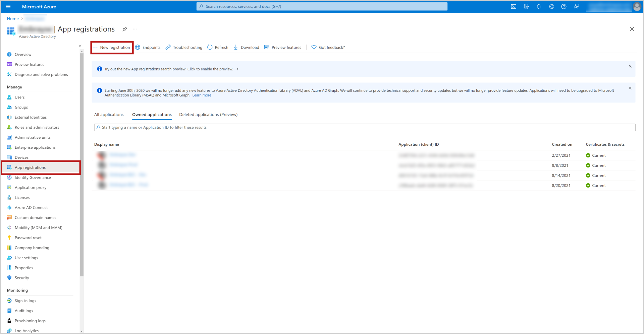Click the Azure search resources box
644x334 pixels.
pos(322,6)
